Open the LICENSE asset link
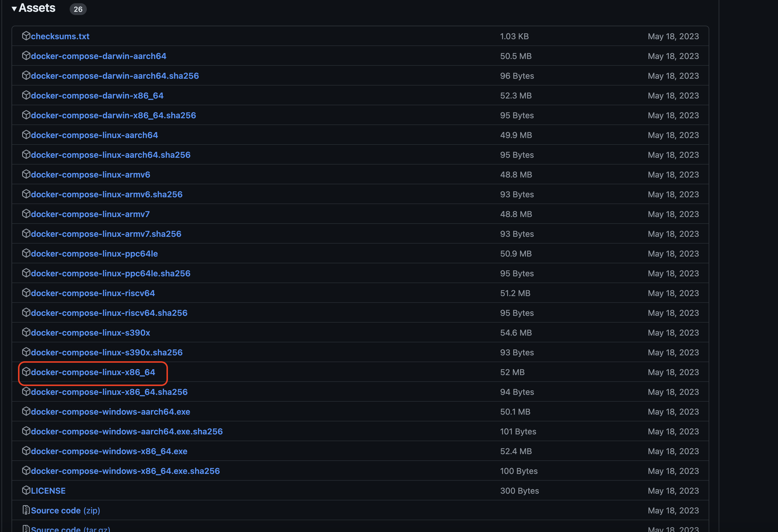This screenshot has height=532, width=778. [x=48, y=490]
